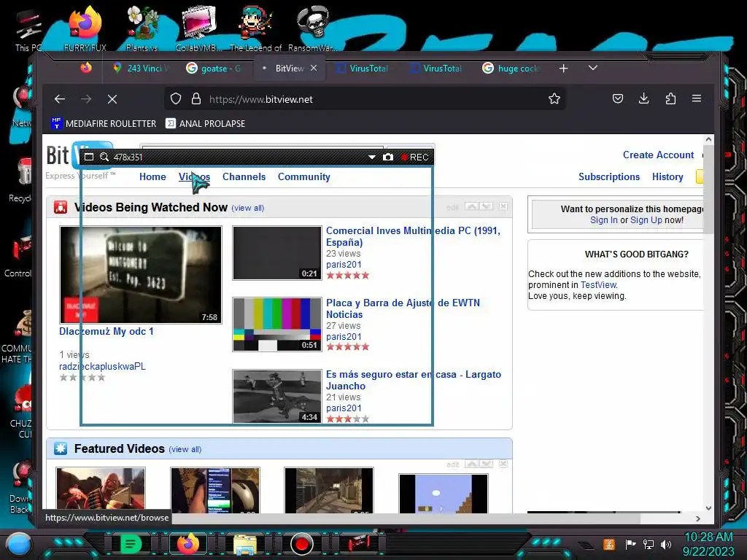
Task: Stop loading the page with X button
Action: click(x=112, y=99)
